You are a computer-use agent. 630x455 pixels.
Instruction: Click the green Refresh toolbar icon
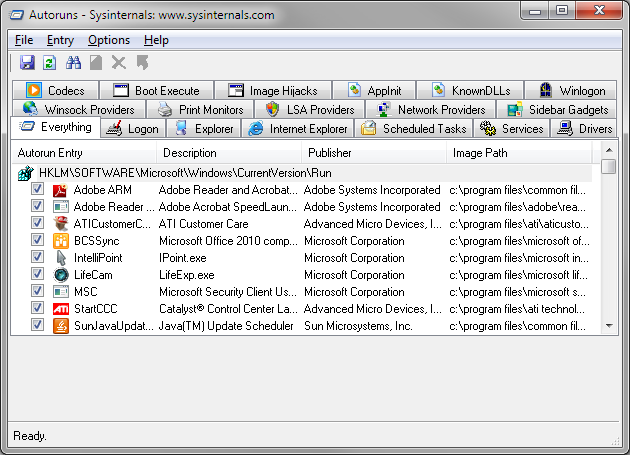pos(49,63)
